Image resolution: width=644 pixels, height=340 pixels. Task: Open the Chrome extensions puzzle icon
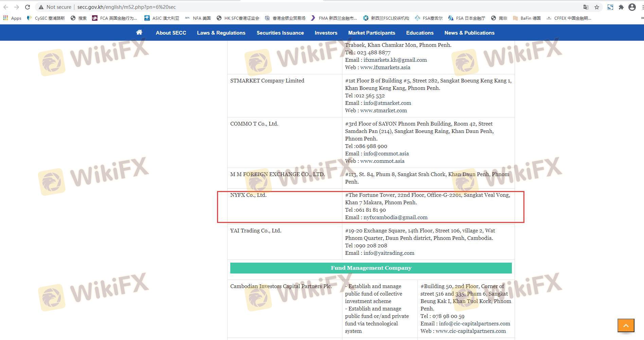621,7
